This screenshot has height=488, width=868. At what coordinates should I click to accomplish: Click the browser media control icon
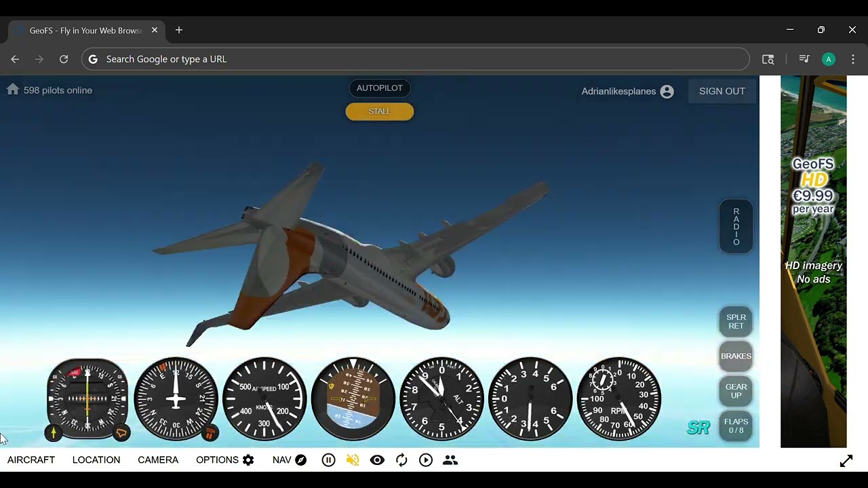coord(804,60)
